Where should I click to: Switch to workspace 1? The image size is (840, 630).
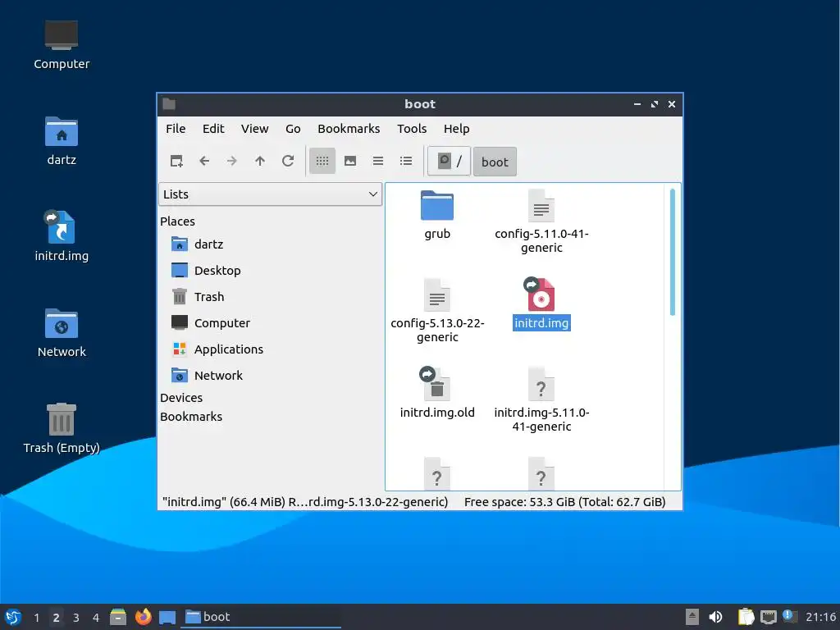click(36, 618)
